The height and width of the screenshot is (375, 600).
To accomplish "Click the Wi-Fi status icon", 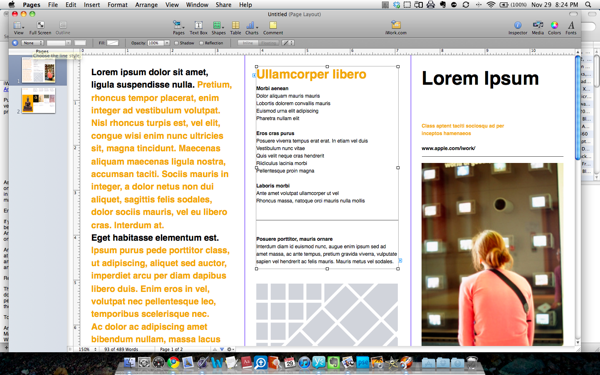I will point(491,5).
